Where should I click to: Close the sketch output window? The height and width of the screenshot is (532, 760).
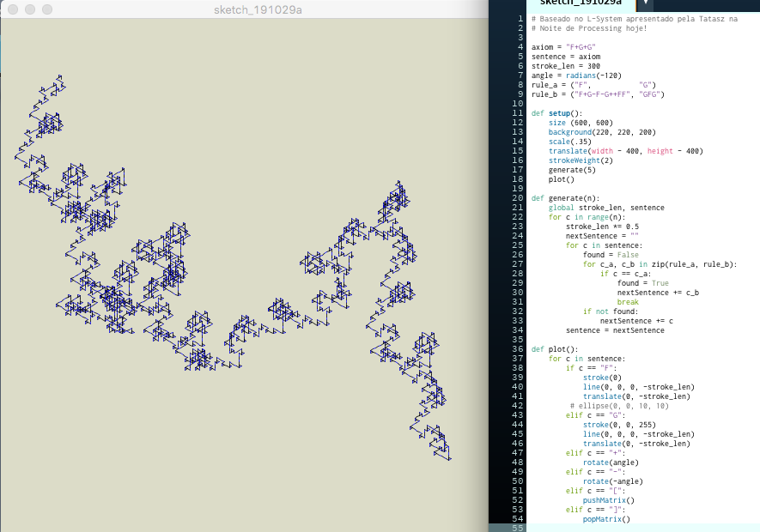pyautogui.click(x=11, y=9)
